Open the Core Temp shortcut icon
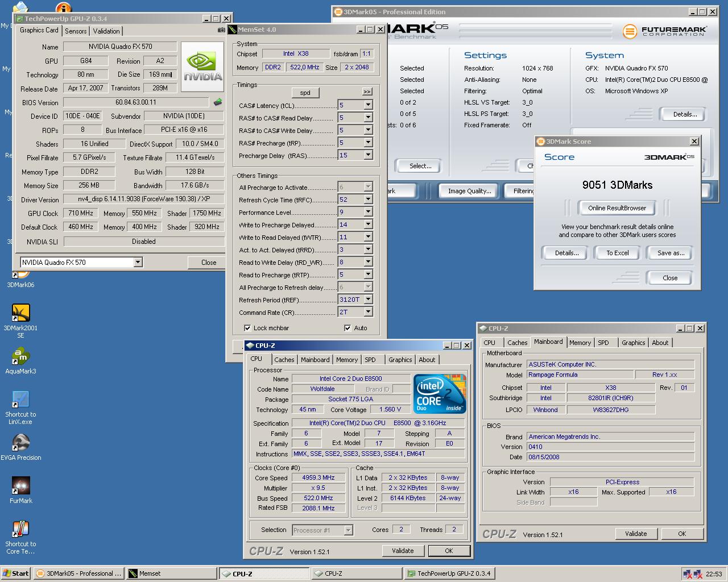The image size is (728, 582). tap(20, 529)
